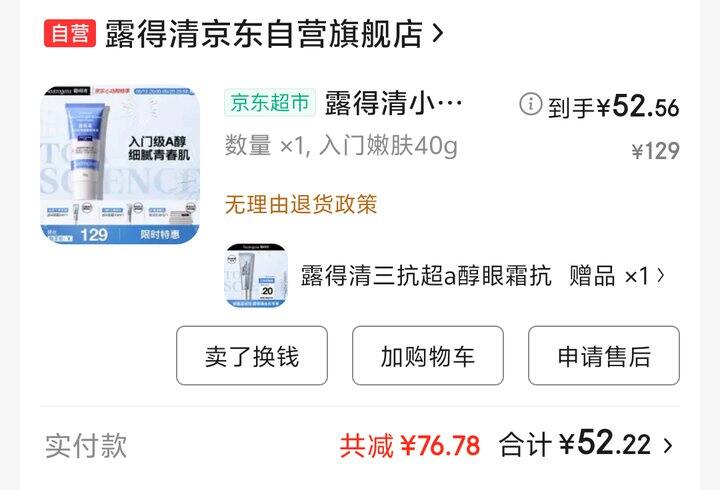Tap the 数量 ×1, 入门嫩肤40g specification
Screen dimensions: 720x490
tap(341, 146)
